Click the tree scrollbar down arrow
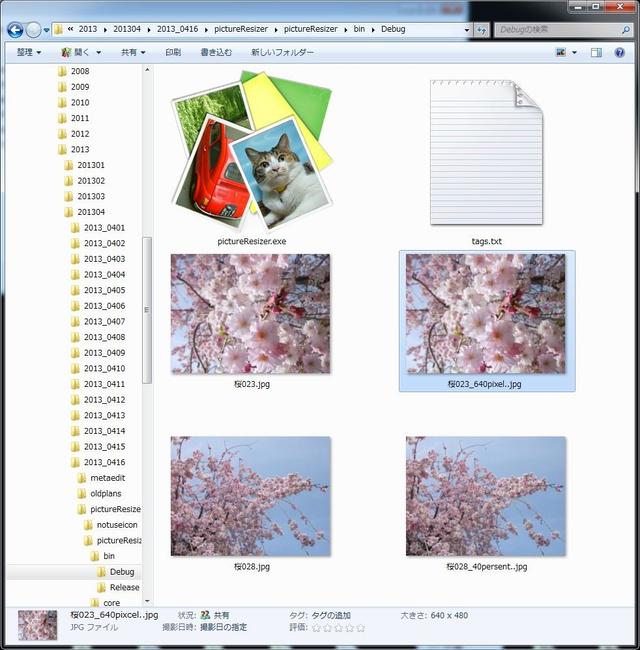This screenshot has height=650, width=640. (x=147, y=601)
